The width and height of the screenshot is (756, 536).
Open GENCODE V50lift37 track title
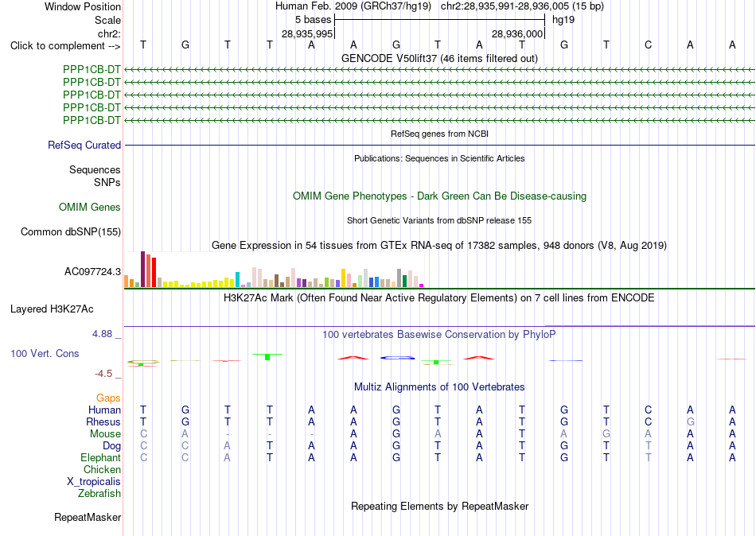click(439, 58)
